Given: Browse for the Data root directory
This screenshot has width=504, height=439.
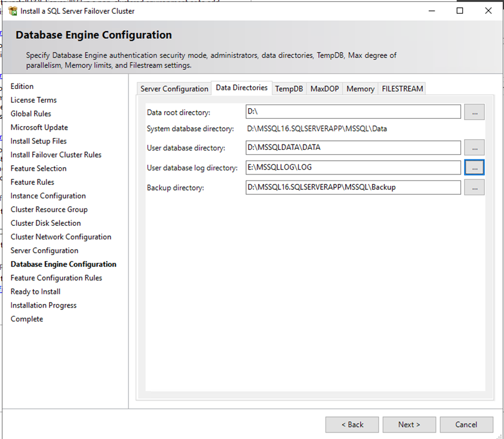Looking at the screenshot, I should click(x=474, y=112).
